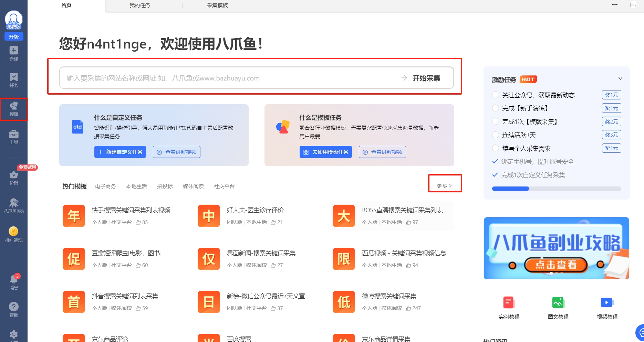Select the 完成【新手演练】 radio circle

(495, 108)
